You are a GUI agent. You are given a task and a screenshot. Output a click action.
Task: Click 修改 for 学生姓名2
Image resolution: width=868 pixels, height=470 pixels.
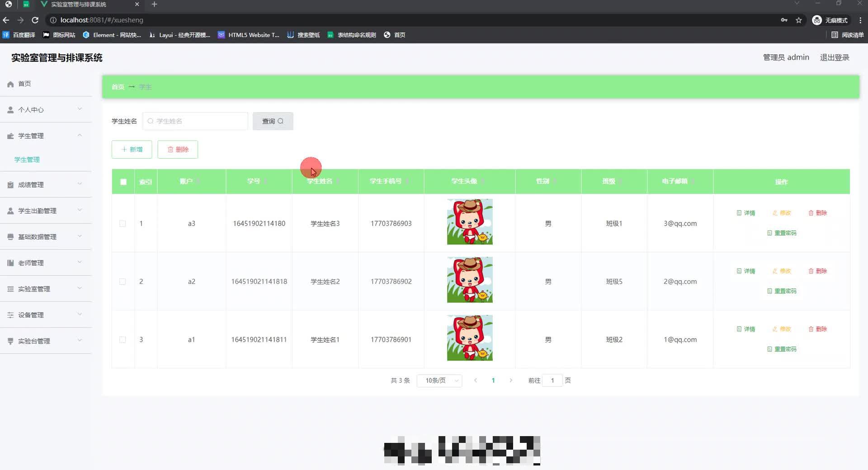tap(782, 271)
